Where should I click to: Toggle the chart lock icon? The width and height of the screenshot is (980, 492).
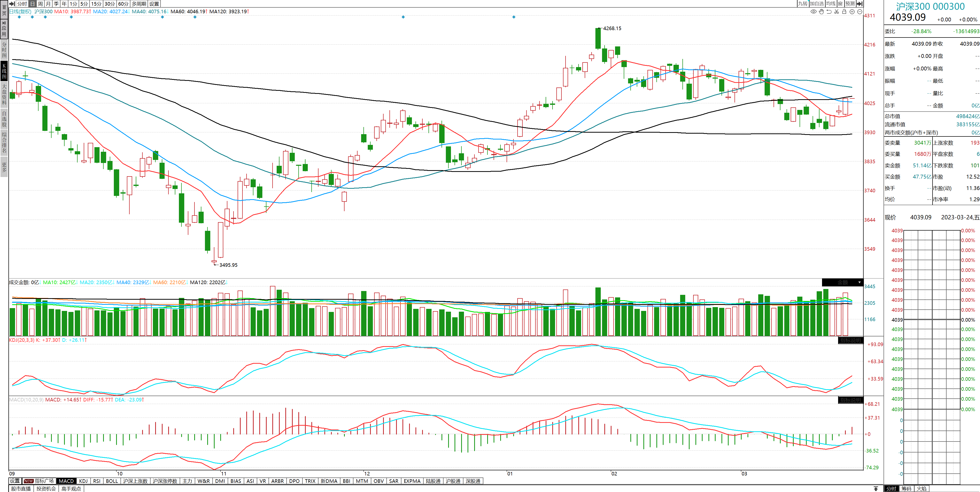844,11
